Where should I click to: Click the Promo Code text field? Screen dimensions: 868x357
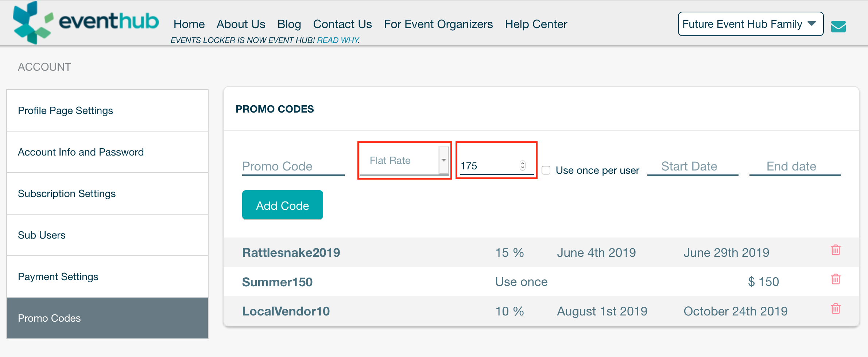tap(293, 166)
